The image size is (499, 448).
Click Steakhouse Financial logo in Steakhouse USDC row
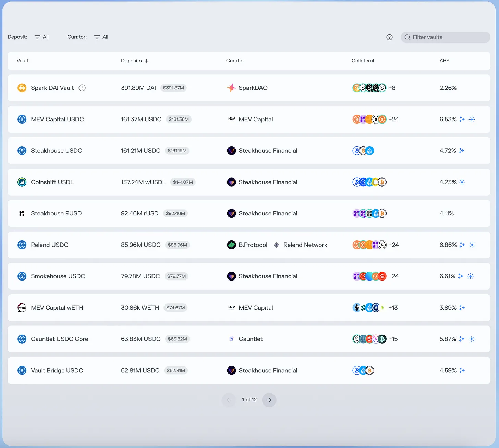(232, 151)
